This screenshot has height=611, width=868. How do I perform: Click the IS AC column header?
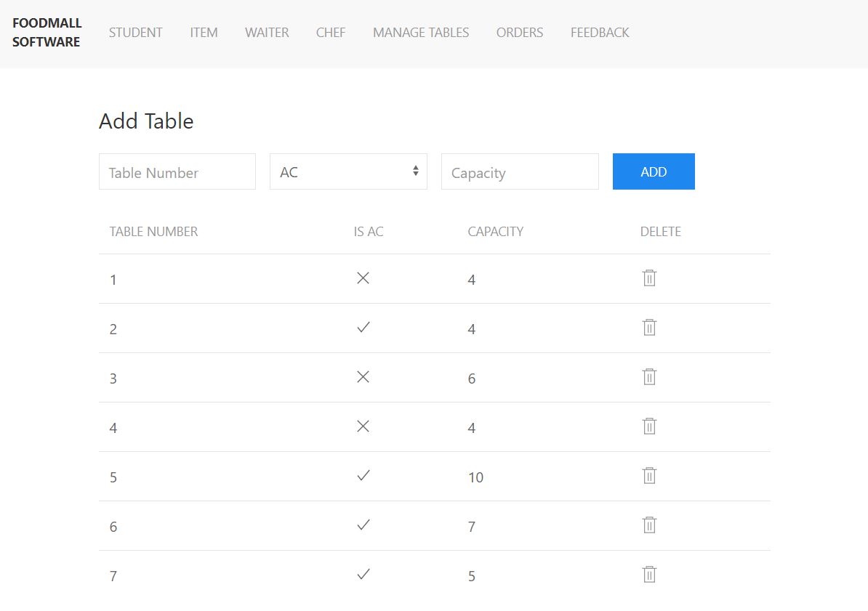369,231
